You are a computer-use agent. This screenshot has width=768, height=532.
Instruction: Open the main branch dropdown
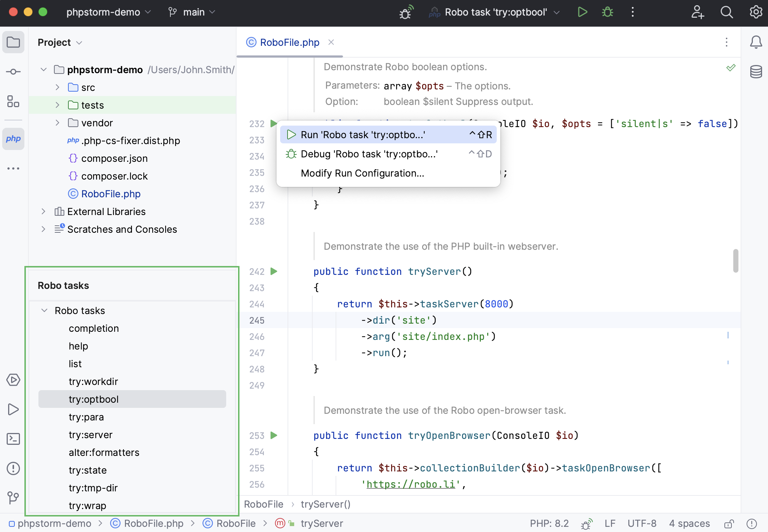192,12
